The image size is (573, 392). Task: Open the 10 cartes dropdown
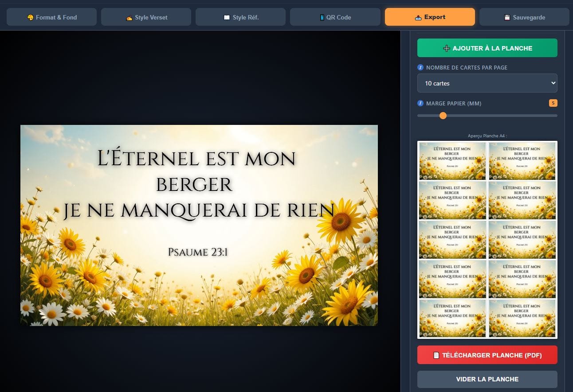[x=487, y=83]
